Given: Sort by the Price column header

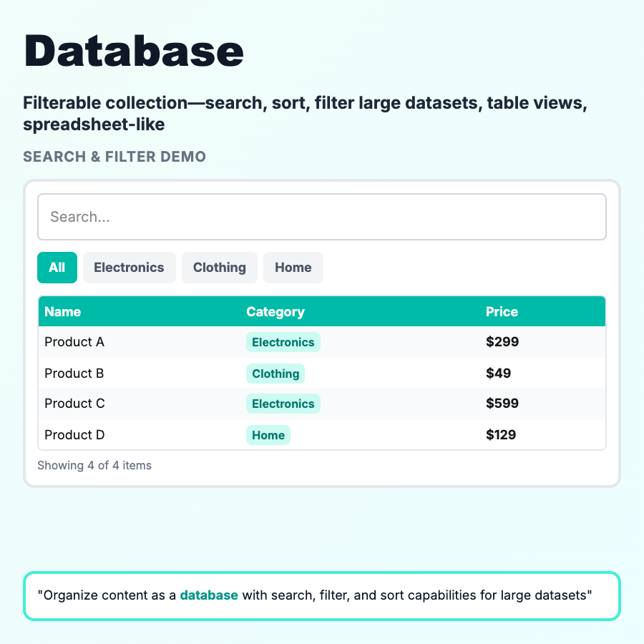Looking at the screenshot, I should [502, 312].
